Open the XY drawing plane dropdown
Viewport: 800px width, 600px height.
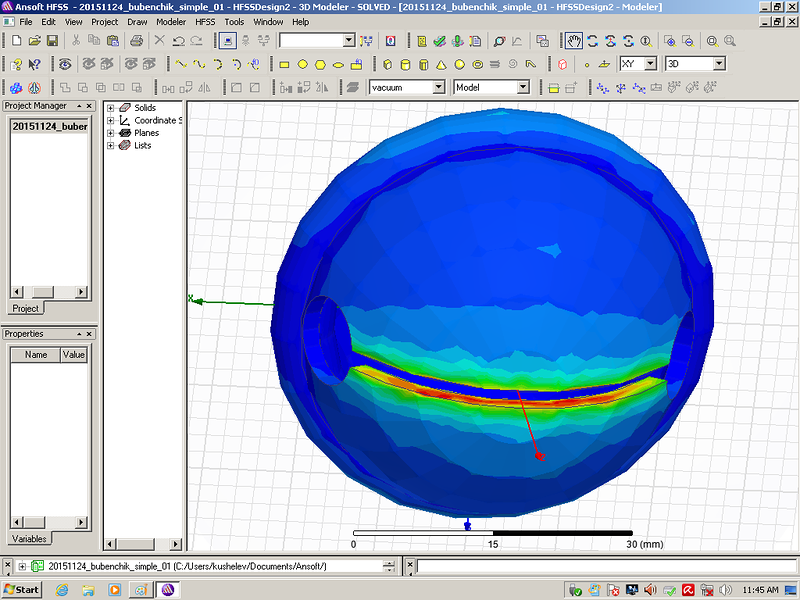(x=650, y=64)
